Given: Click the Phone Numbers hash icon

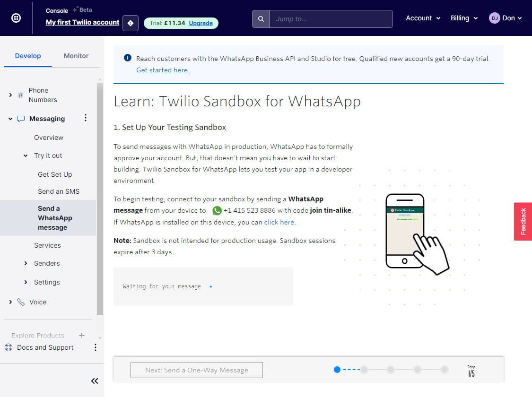Looking at the screenshot, I should pyautogui.click(x=21, y=95).
